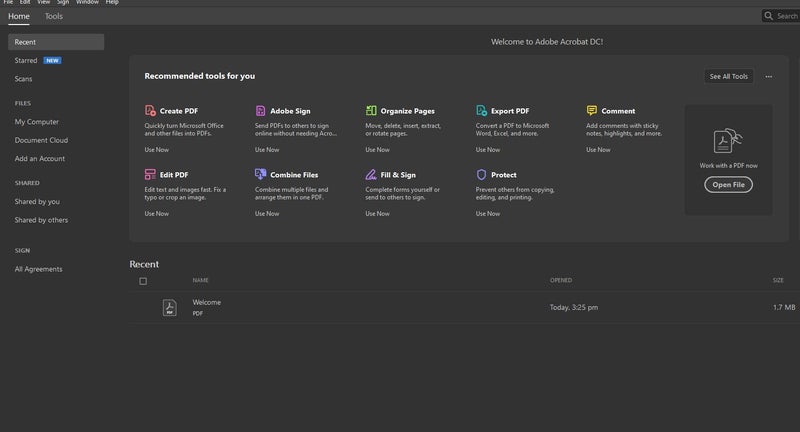The height and width of the screenshot is (432, 800).
Task: Open the Help menu
Action: (112, 3)
